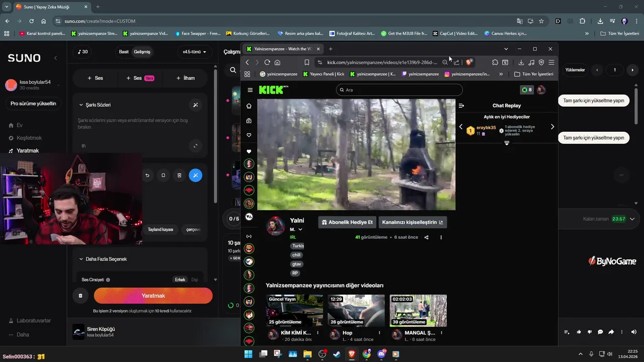Share current song arrow icon
Viewport: 644px width, 362px height.
tap(611, 332)
